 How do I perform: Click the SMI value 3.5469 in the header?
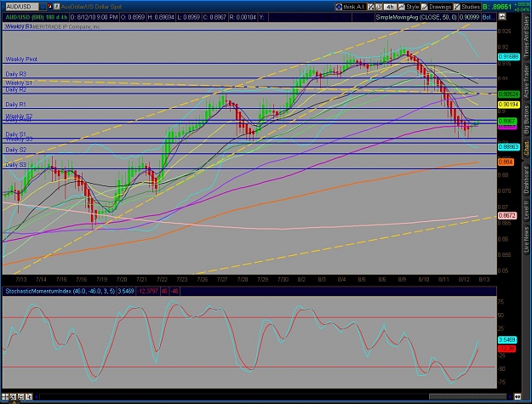125,291
